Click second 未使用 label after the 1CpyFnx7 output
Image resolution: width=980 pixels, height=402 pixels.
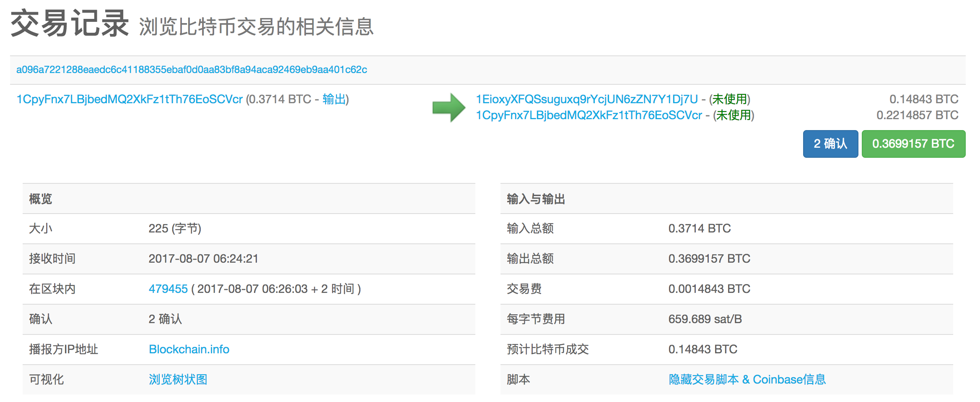pos(734,115)
